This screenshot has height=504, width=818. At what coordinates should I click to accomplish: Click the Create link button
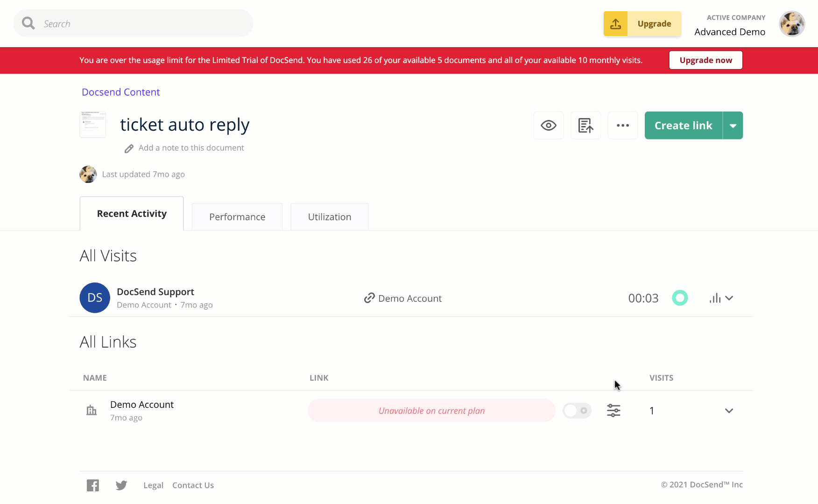tap(684, 126)
